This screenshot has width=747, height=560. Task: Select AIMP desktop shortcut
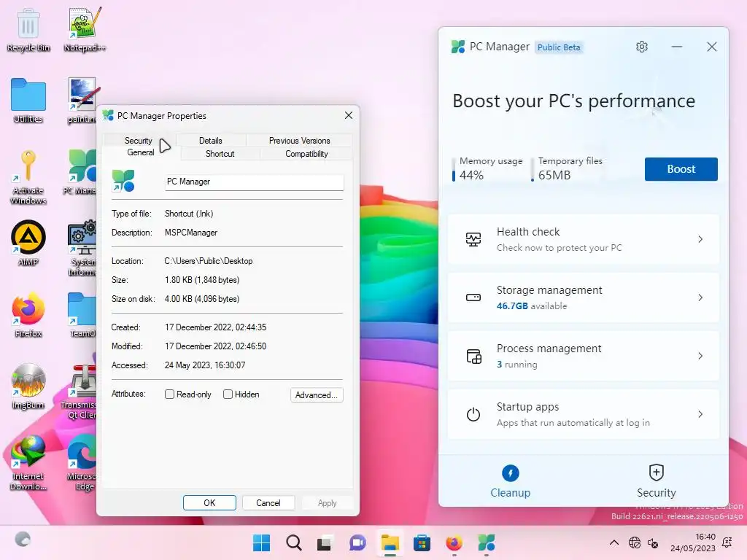(x=28, y=243)
